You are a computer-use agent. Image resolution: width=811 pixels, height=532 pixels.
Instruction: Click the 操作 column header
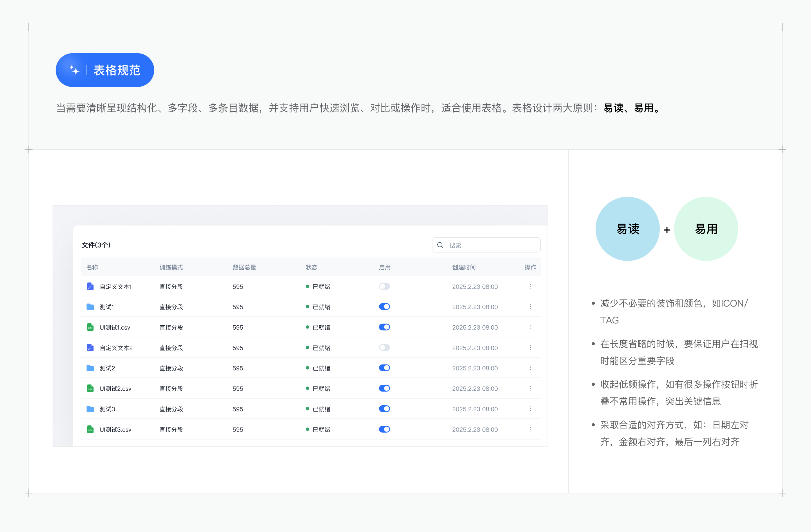[530, 267]
